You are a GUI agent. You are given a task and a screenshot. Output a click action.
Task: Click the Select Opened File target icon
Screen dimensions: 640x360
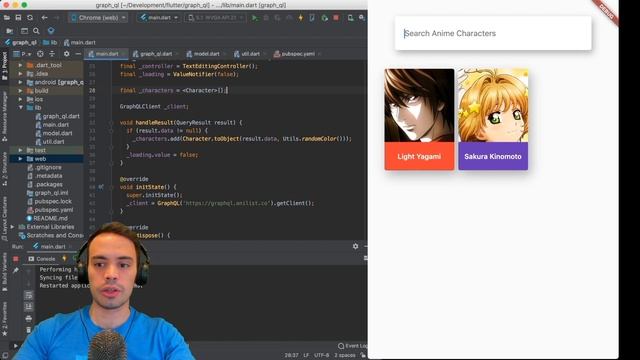click(40, 54)
